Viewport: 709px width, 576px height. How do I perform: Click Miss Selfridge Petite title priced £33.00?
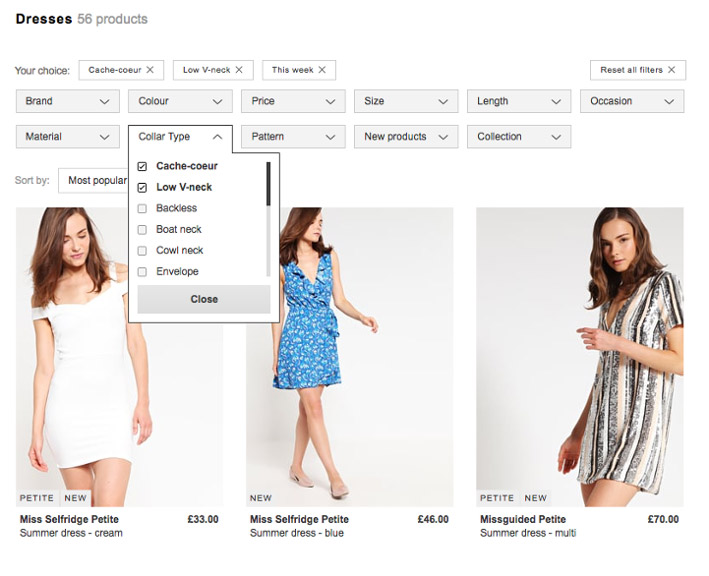[x=69, y=519]
